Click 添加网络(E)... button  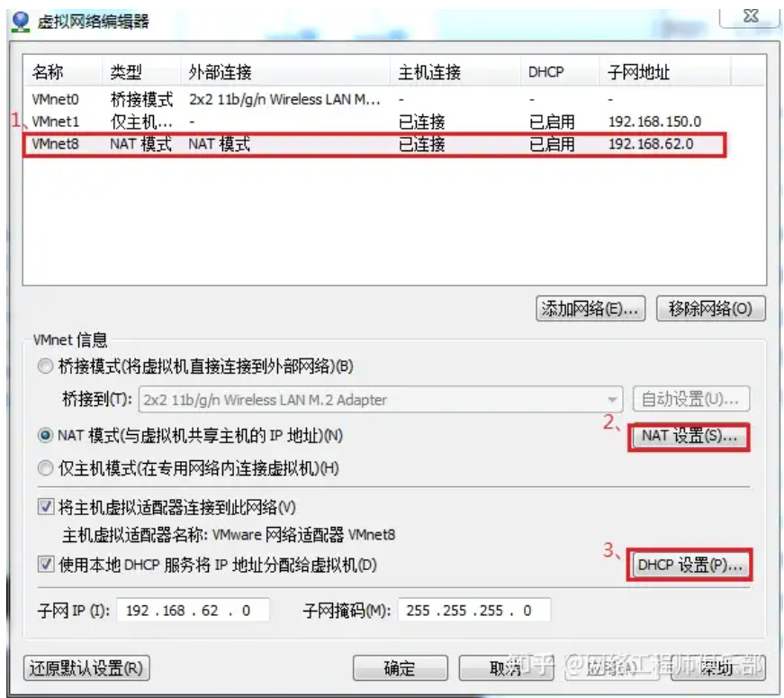click(590, 308)
